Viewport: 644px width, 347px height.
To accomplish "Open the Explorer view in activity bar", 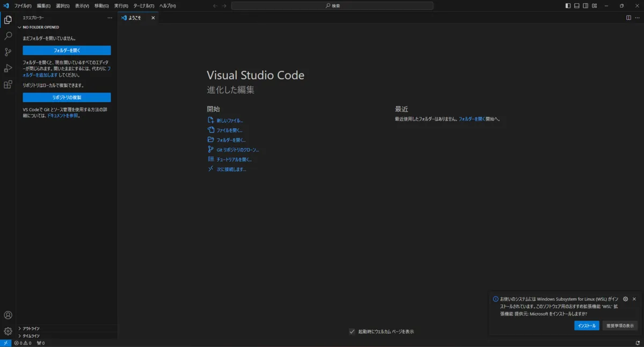I will 8,20.
